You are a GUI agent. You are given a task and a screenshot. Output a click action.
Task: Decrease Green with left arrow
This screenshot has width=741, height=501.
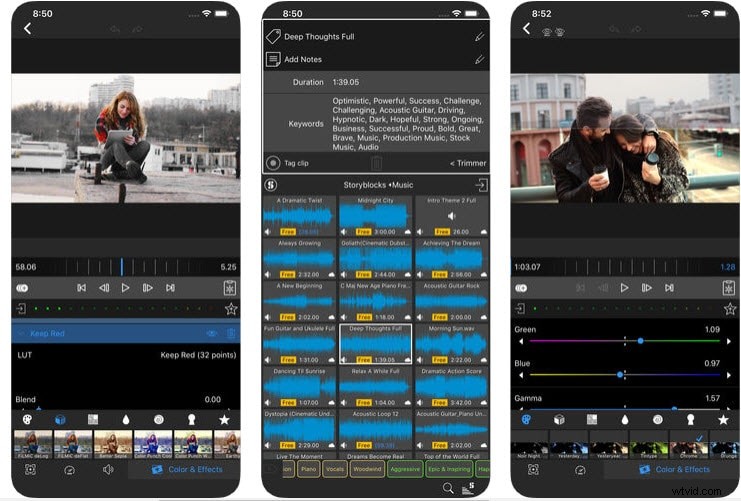pyautogui.click(x=521, y=341)
